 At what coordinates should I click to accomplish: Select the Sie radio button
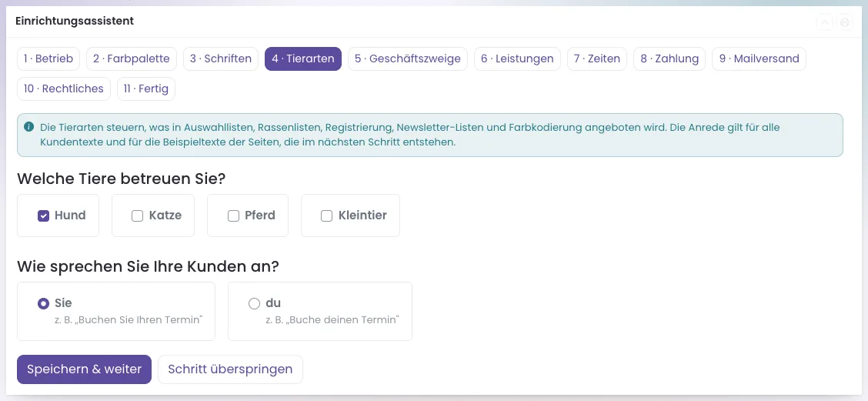coord(43,303)
